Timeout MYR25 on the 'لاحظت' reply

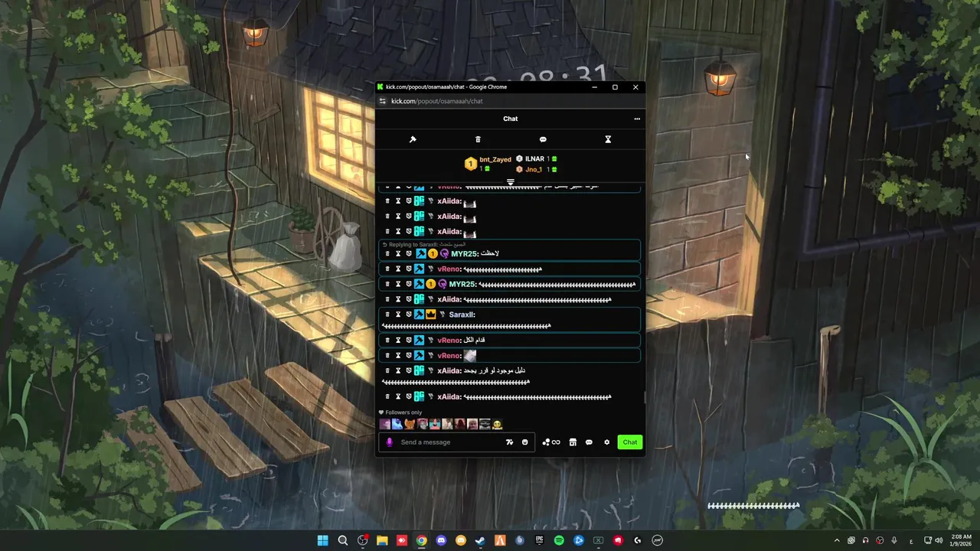tap(398, 253)
